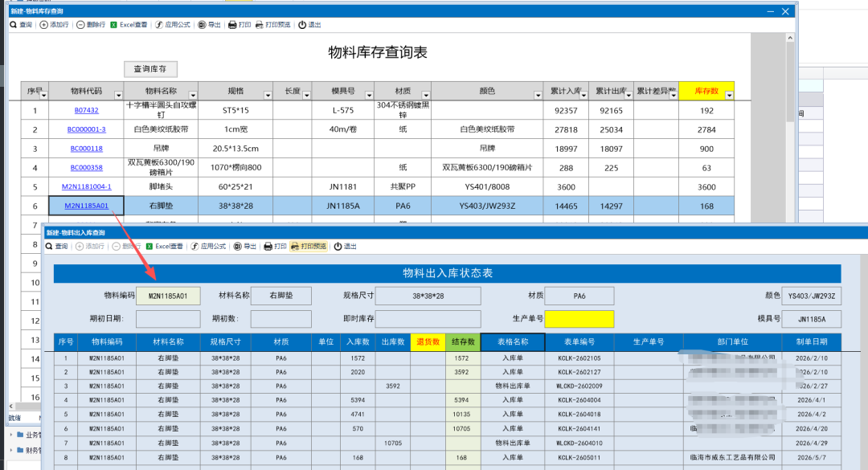Click 导出 in the 物料出入库查询 window toolbar
Screen dimensions: 868x470
point(245,247)
